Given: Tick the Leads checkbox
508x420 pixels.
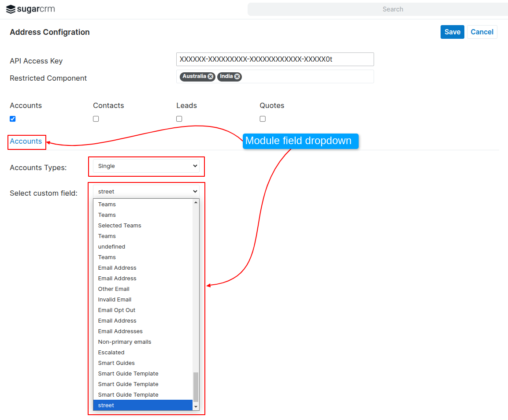Looking at the screenshot, I should coord(179,119).
